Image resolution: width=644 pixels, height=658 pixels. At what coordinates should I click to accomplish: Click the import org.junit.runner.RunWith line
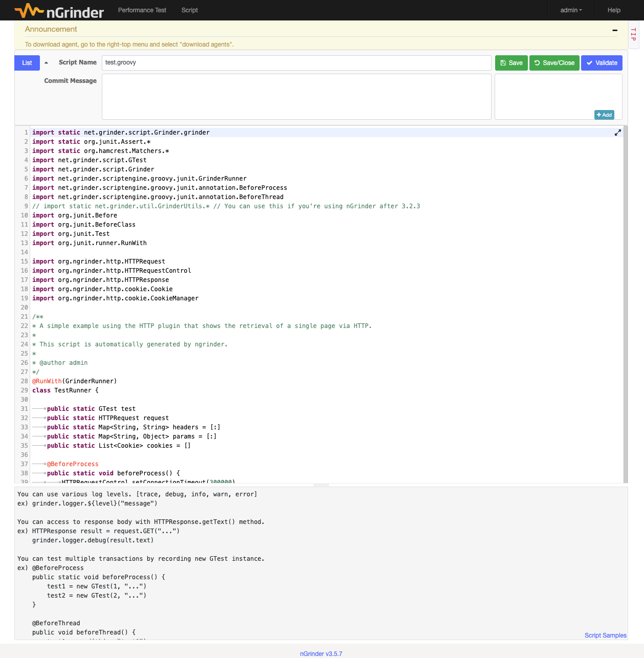point(90,243)
